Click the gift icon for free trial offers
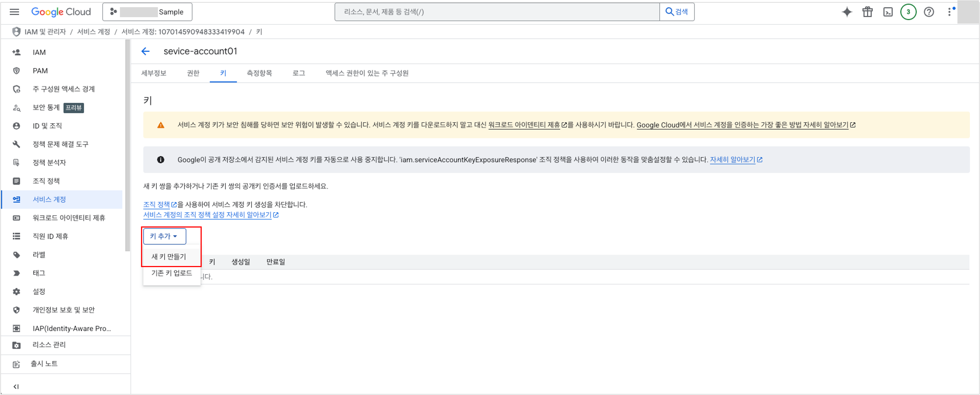This screenshot has width=980, height=395. click(x=867, y=12)
